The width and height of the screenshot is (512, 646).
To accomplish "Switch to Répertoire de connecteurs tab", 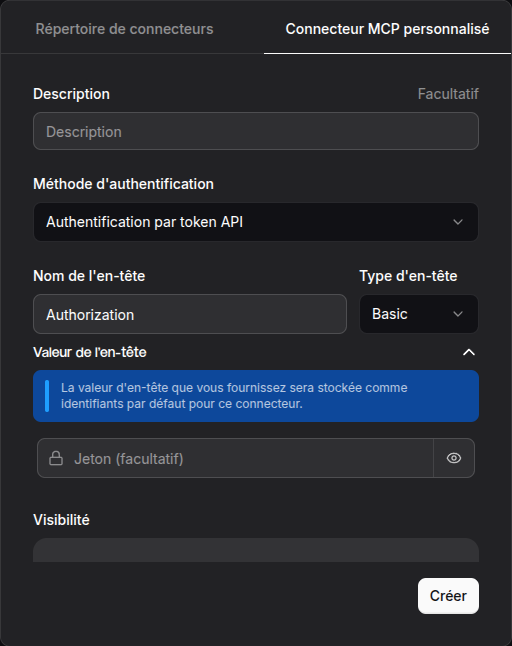I will point(124,29).
